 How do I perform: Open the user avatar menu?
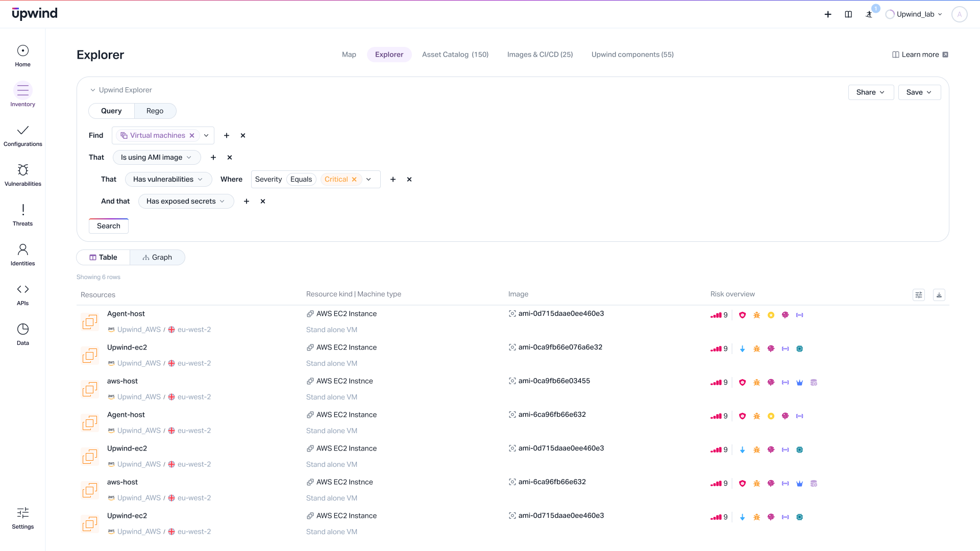pyautogui.click(x=960, y=14)
